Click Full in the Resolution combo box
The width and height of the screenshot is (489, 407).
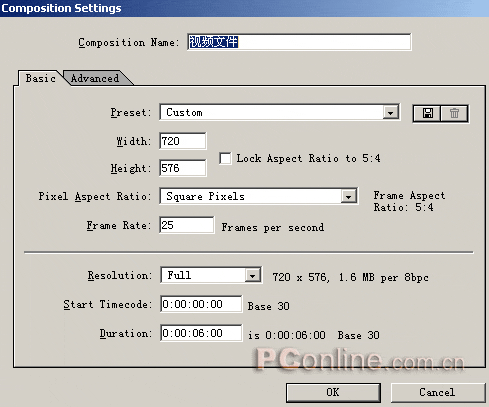click(179, 275)
